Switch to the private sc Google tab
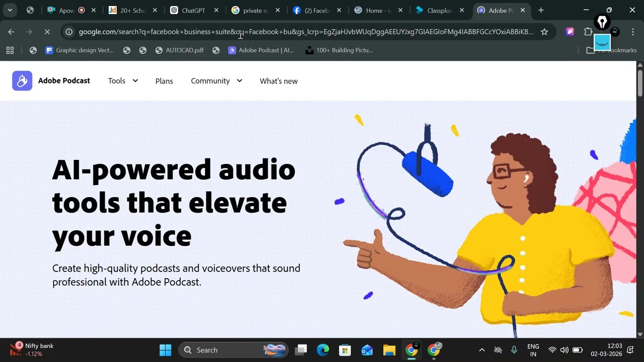Viewport: 644px width, 362px height. (255, 10)
